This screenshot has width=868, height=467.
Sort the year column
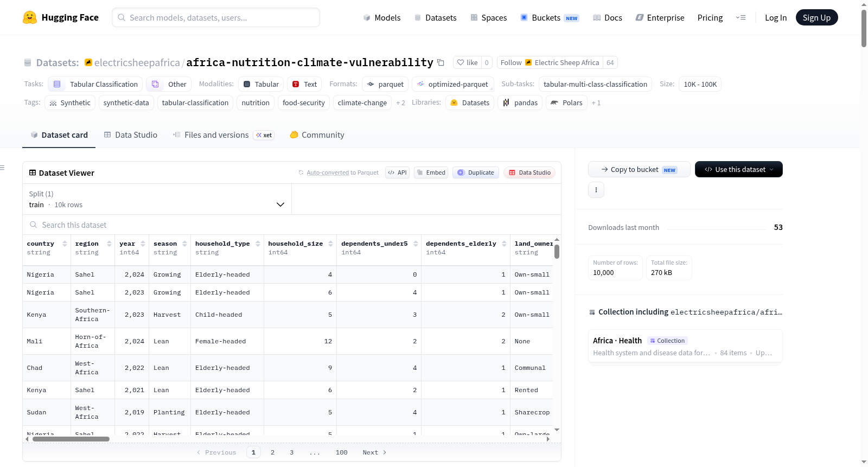(x=143, y=244)
